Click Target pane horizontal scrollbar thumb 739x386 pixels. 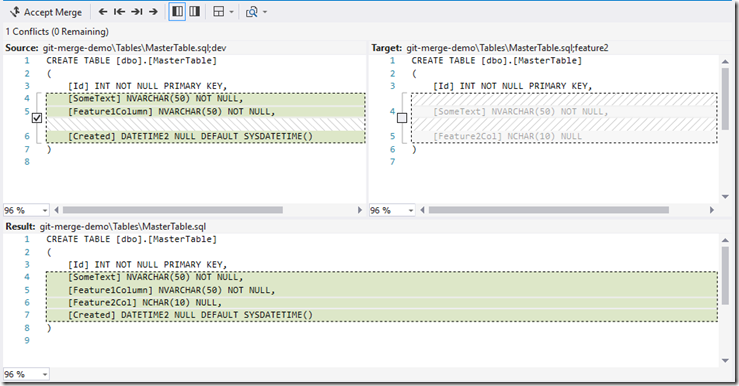[x=548, y=210]
